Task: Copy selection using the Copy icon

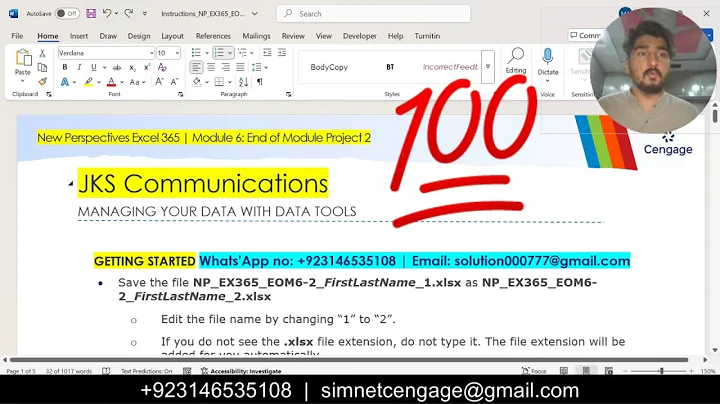Action: [x=42, y=67]
